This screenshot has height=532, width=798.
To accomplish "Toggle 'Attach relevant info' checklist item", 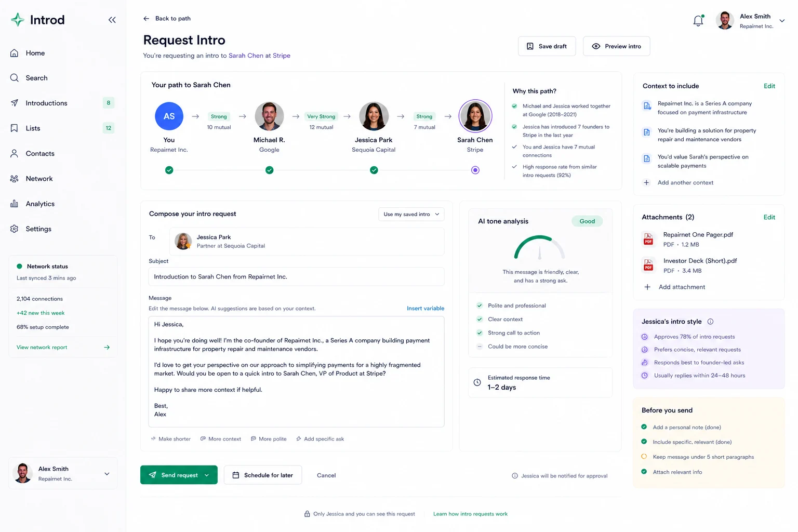I will (x=644, y=472).
